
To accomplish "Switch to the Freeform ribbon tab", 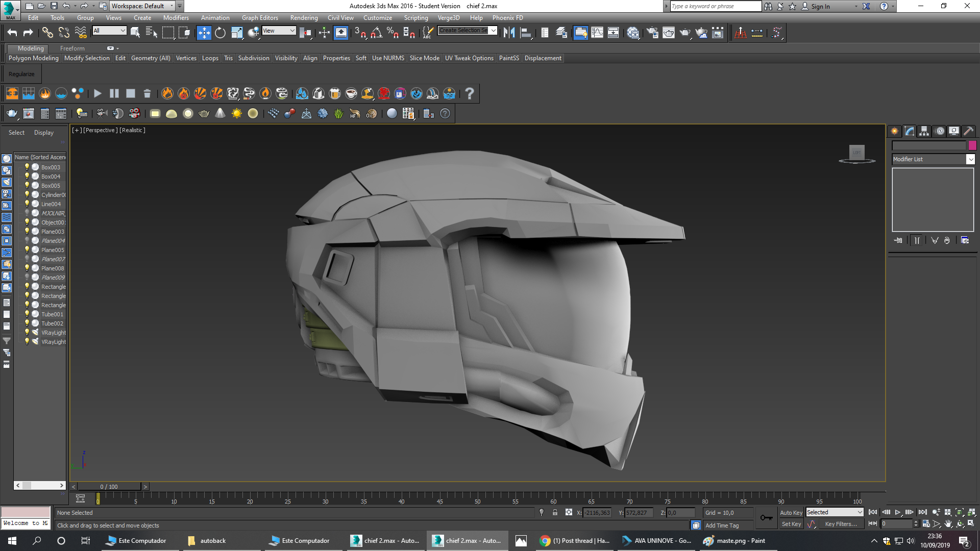I will coord(72,48).
